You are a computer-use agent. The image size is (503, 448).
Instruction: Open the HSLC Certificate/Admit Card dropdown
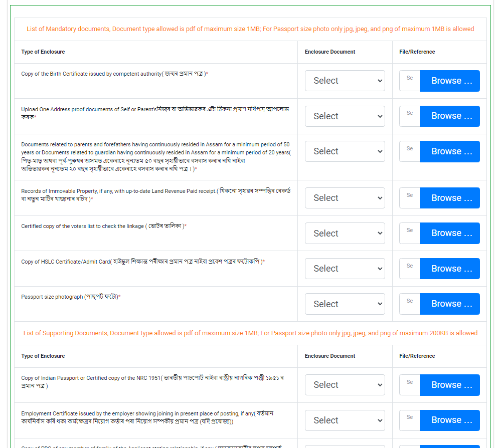(345, 269)
